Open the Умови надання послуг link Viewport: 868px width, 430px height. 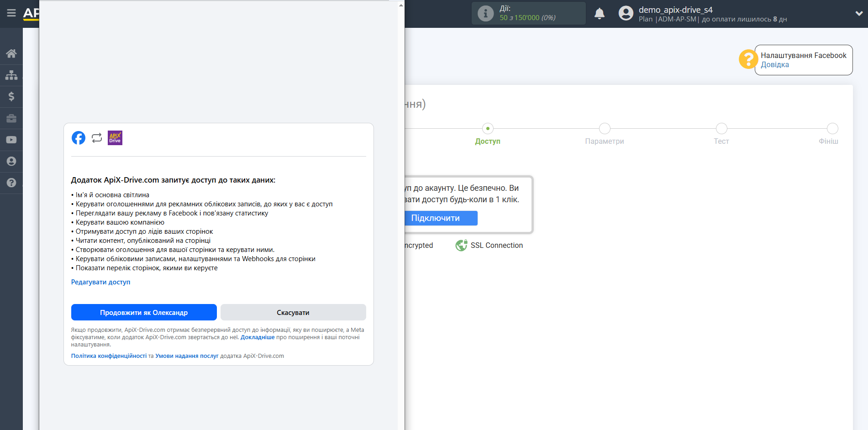187,356
